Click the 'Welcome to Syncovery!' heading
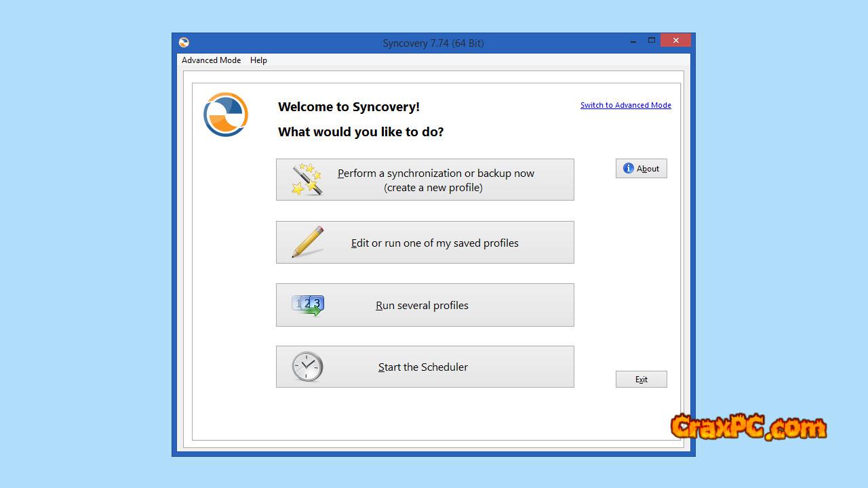868x488 pixels. [349, 106]
